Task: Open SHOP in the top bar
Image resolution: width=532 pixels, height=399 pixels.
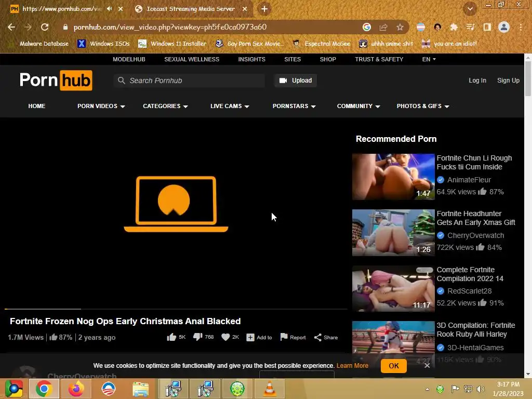Action: click(x=328, y=59)
